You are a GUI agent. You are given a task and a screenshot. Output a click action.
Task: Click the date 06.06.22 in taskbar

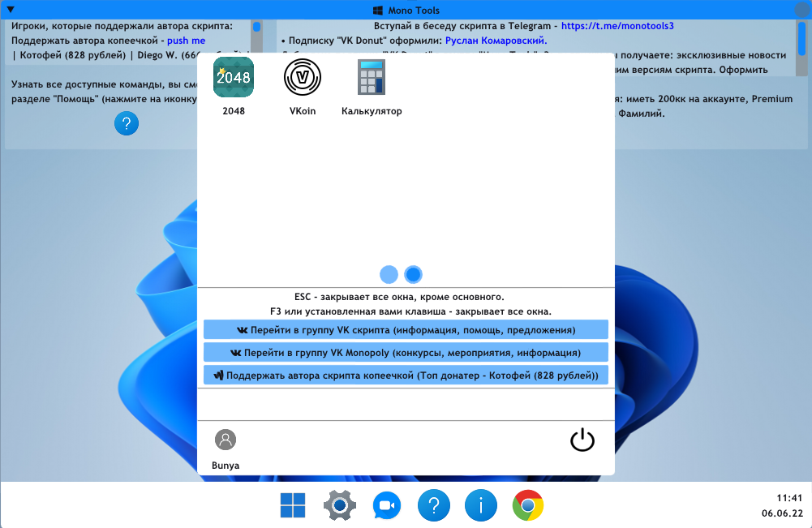click(x=782, y=513)
